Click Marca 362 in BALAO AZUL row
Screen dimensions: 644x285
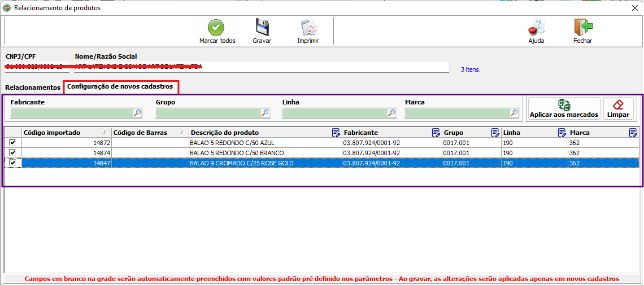[x=603, y=143]
